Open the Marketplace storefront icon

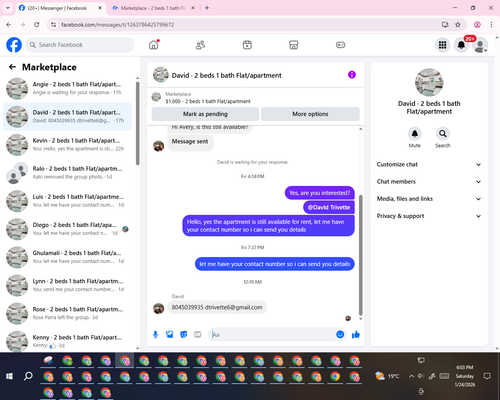294,45
